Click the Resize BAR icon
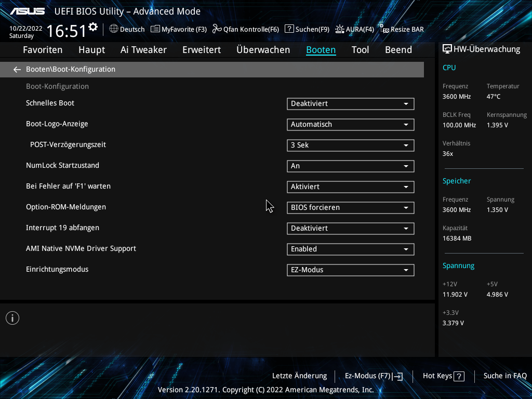 point(384,29)
